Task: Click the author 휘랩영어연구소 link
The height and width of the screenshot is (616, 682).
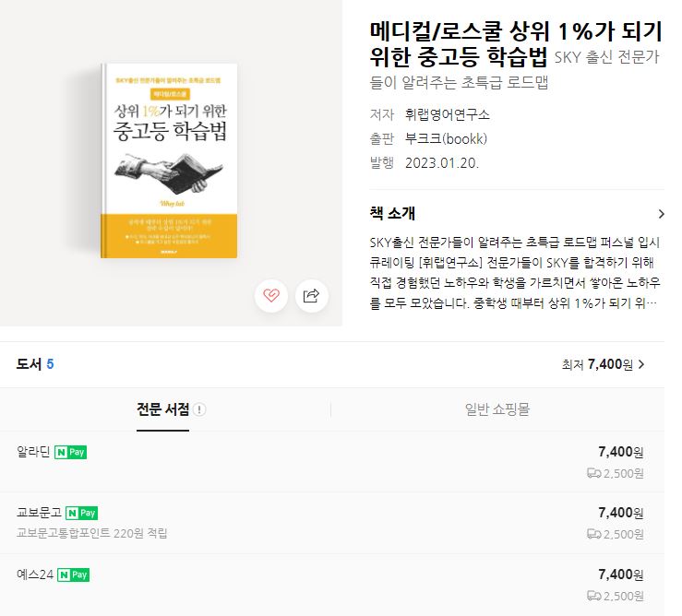Action: coord(448,115)
